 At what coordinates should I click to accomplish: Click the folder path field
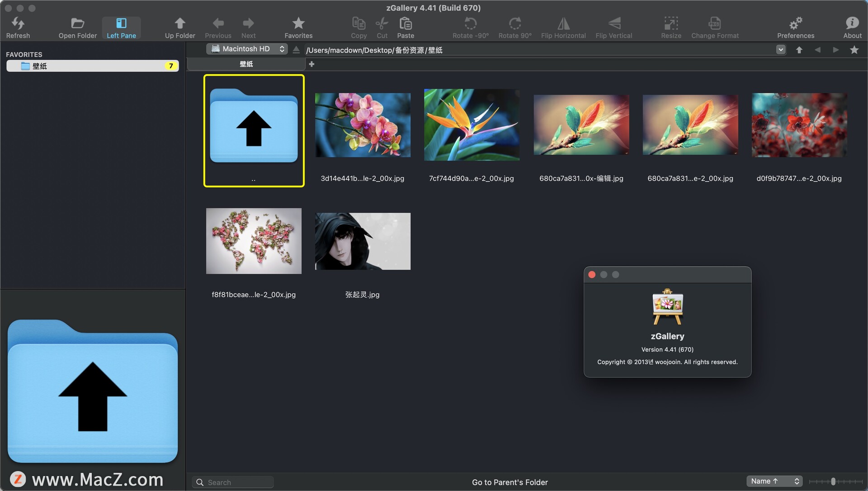point(540,50)
